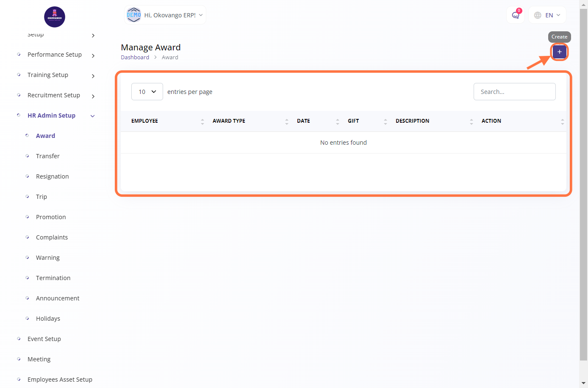Sort table by Employee column arrows
Viewport: 588px width, 388px height.
click(x=202, y=121)
